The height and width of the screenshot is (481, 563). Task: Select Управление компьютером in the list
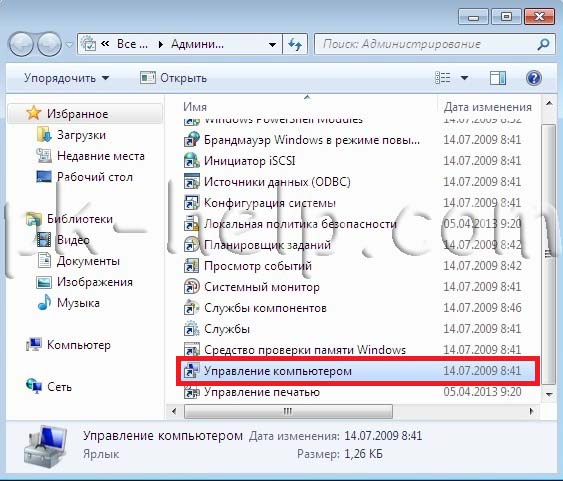357,371
